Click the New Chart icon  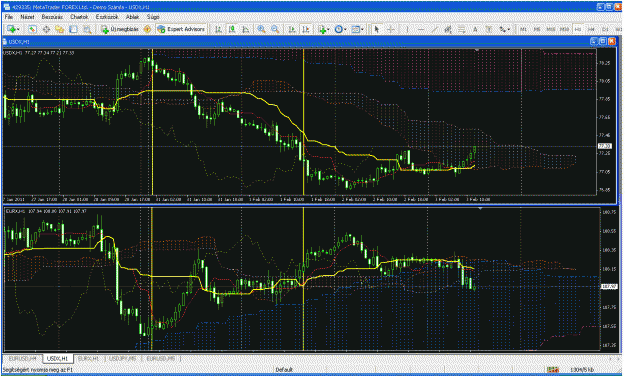point(11,29)
